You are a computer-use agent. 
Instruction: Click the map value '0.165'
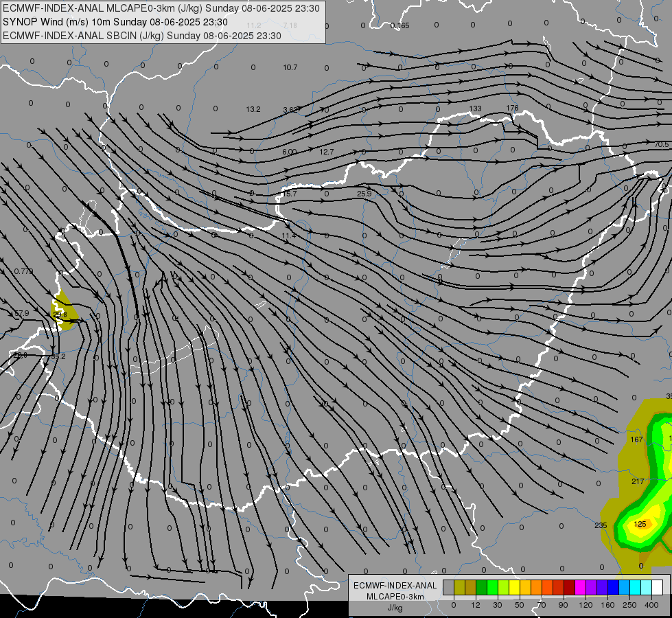click(400, 25)
